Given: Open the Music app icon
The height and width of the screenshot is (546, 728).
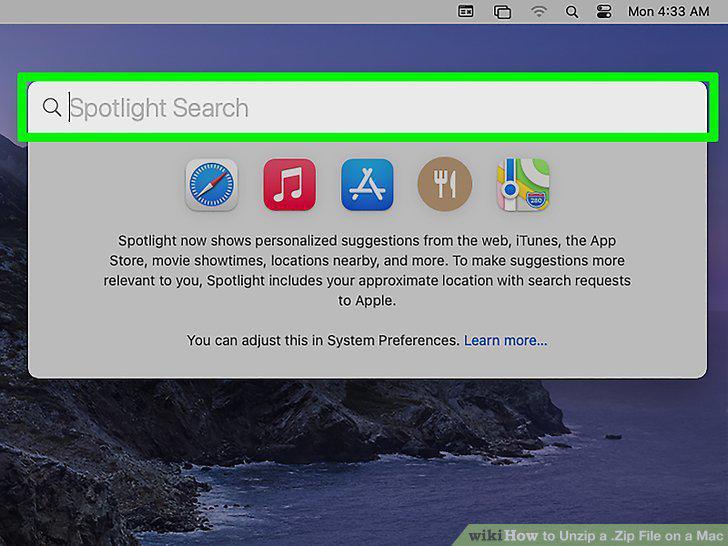Looking at the screenshot, I should (x=290, y=185).
